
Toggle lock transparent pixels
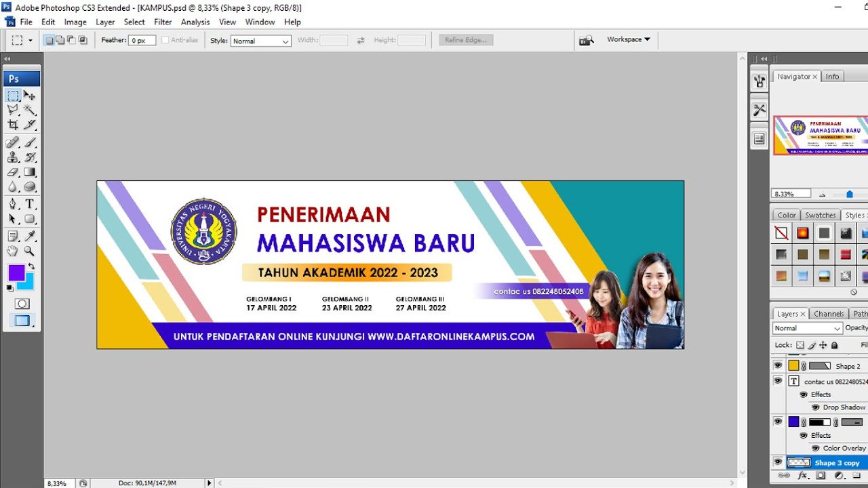tap(800, 345)
